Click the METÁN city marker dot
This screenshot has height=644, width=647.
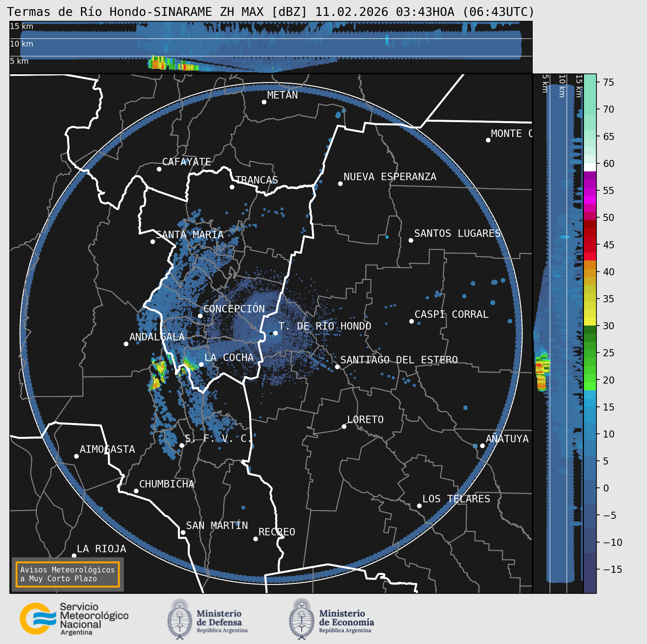[264, 102]
